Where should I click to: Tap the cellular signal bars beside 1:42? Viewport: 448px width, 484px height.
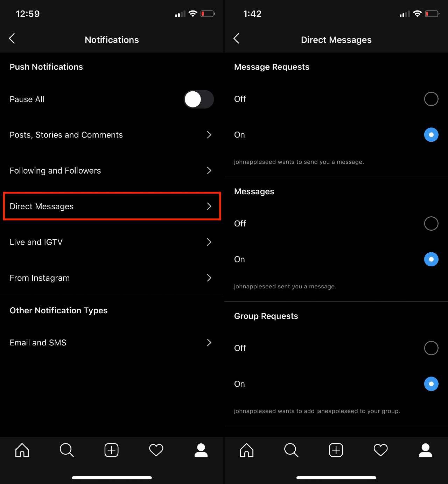(405, 14)
